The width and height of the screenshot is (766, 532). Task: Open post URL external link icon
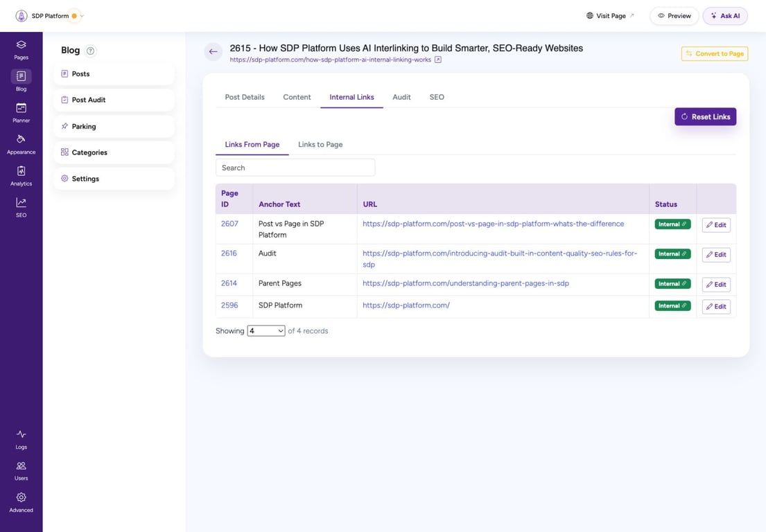[x=438, y=60]
